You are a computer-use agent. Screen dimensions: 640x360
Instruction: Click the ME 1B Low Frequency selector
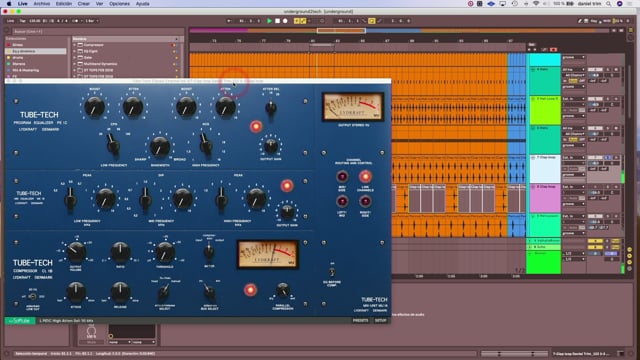(x=70, y=199)
